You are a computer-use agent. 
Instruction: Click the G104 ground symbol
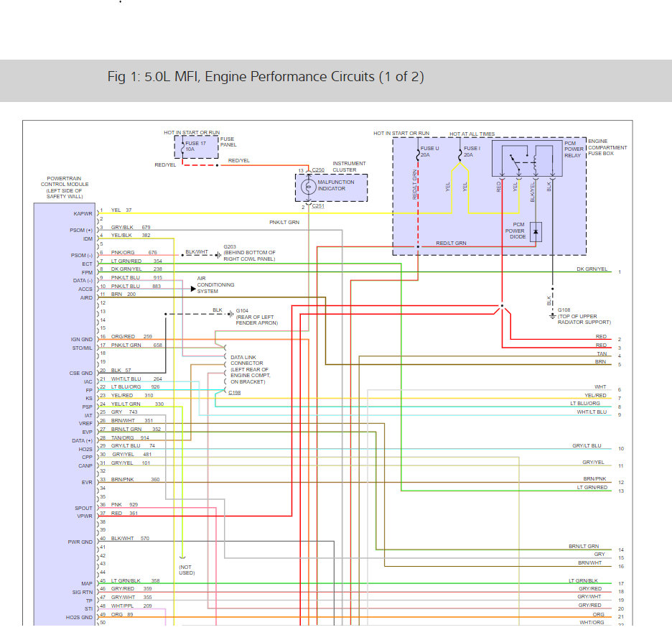click(x=230, y=314)
